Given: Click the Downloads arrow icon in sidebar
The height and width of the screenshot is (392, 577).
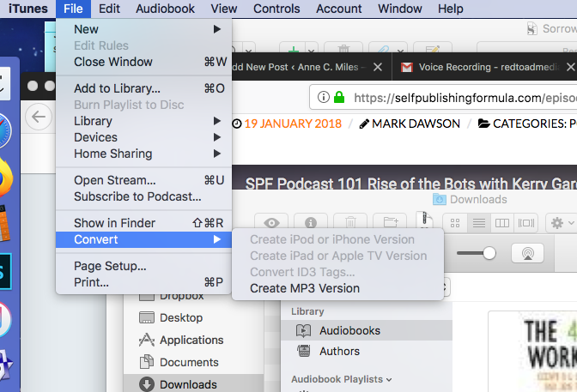Looking at the screenshot, I should (x=147, y=384).
